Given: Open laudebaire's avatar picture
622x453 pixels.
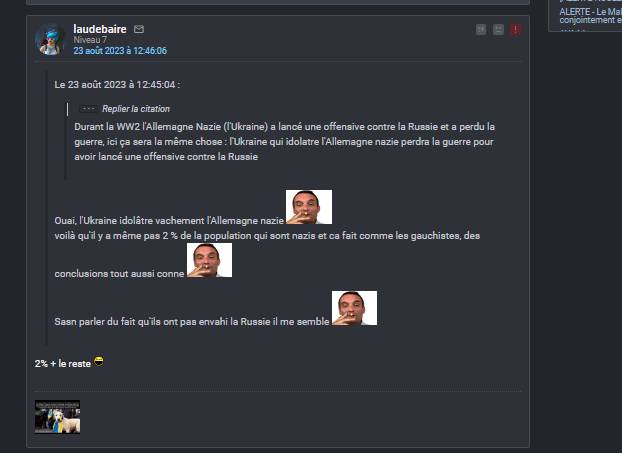Looking at the screenshot, I should click(x=51, y=39).
